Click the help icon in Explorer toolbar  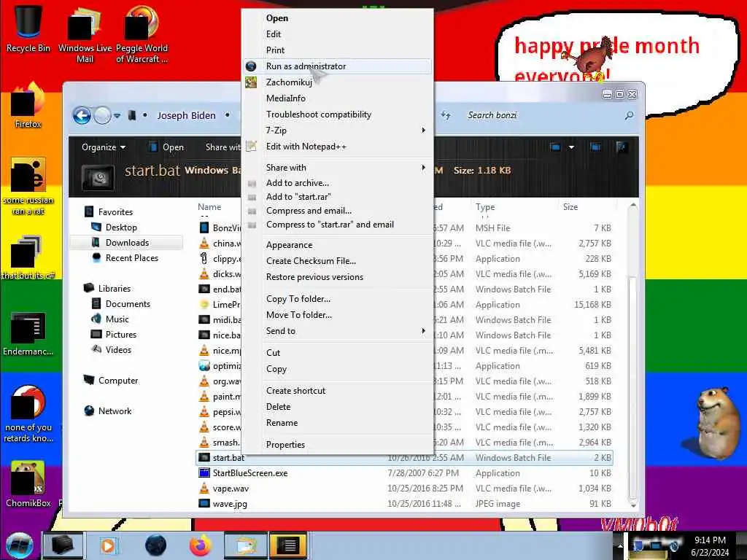click(x=621, y=147)
